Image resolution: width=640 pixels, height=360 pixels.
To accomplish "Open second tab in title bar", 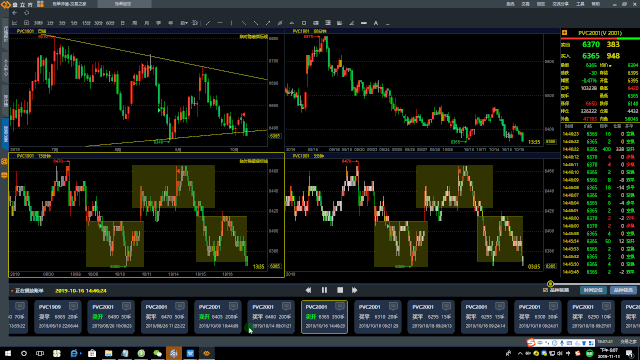I will tap(122, 4).
